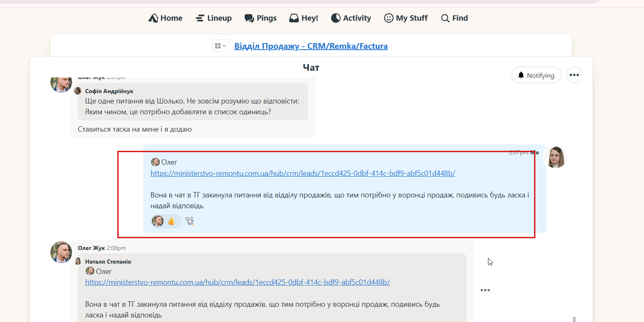The width and height of the screenshot is (644, 322).
Task: Open the chat options ellipsis beside Notifying
Action: click(x=574, y=75)
